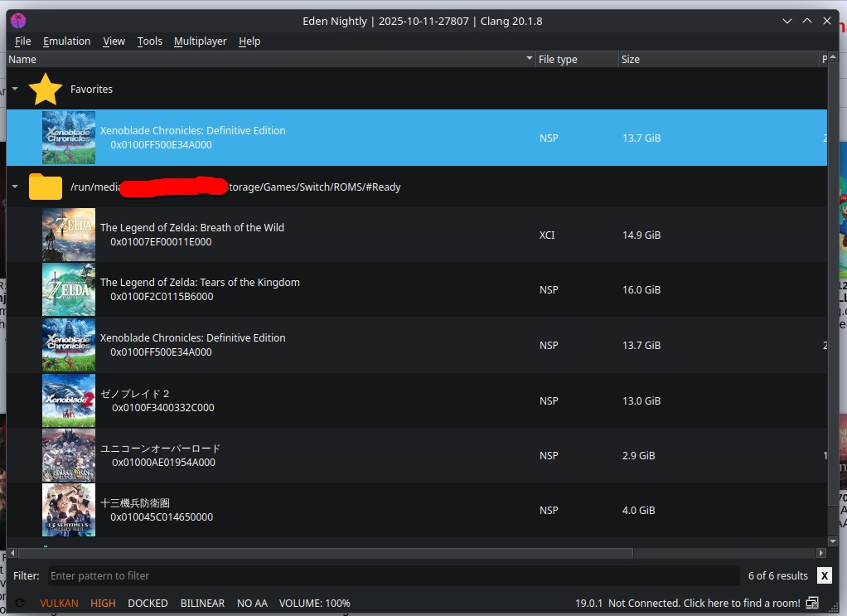This screenshot has height=616, width=847.
Task: Click the 14.9 GiB size cell
Action: point(641,235)
